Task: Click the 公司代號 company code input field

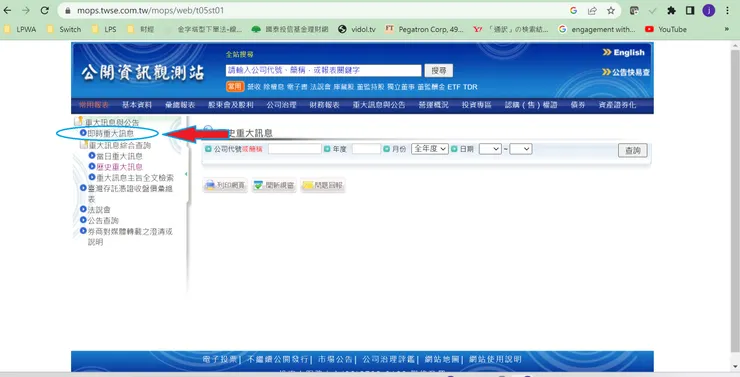Action: 295,149
